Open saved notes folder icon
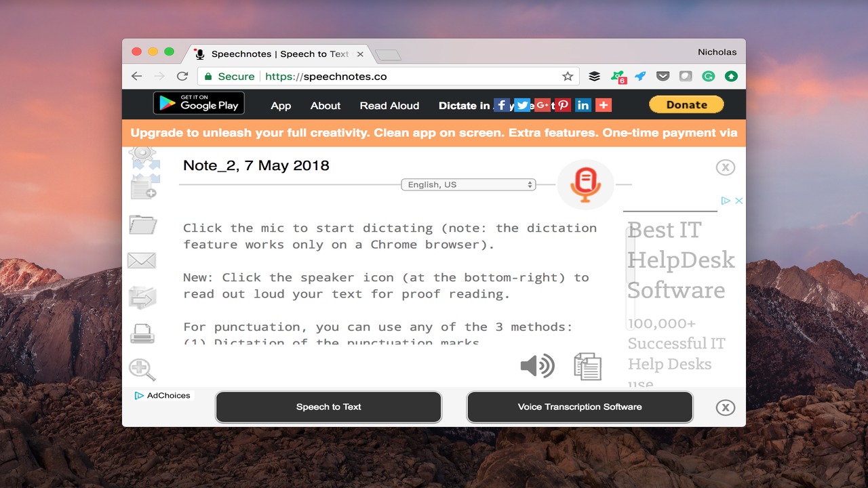 point(142,224)
